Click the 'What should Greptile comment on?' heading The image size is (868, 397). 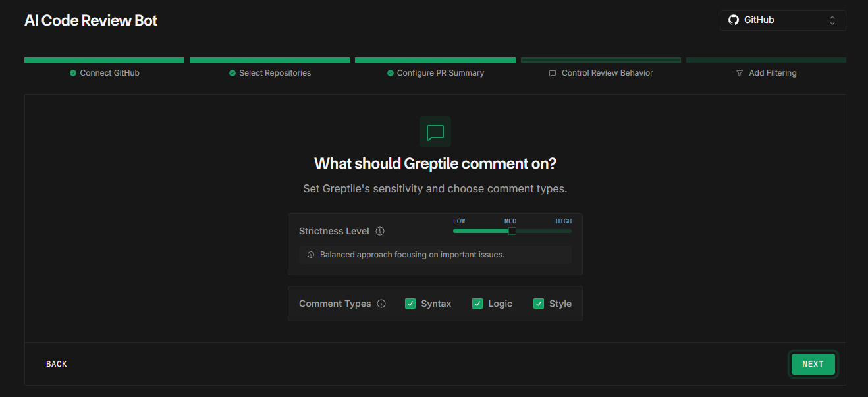tap(435, 163)
